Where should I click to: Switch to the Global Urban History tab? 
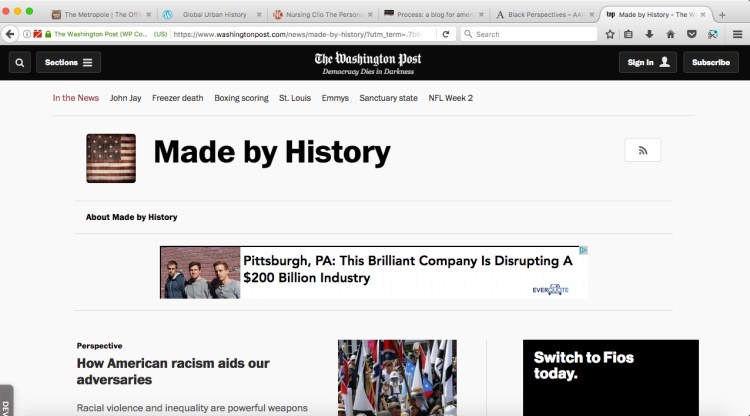tap(214, 15)
